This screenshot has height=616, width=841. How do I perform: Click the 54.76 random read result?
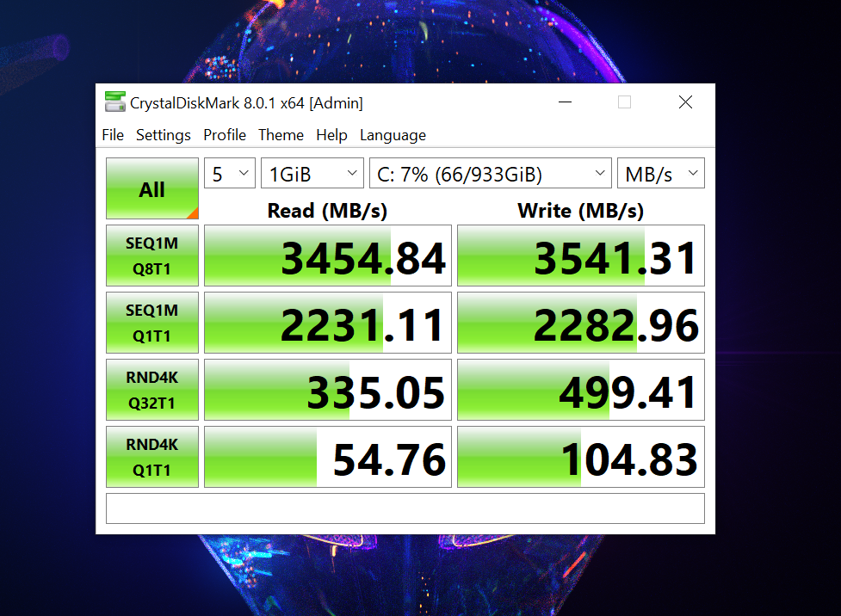click(328, 457)
